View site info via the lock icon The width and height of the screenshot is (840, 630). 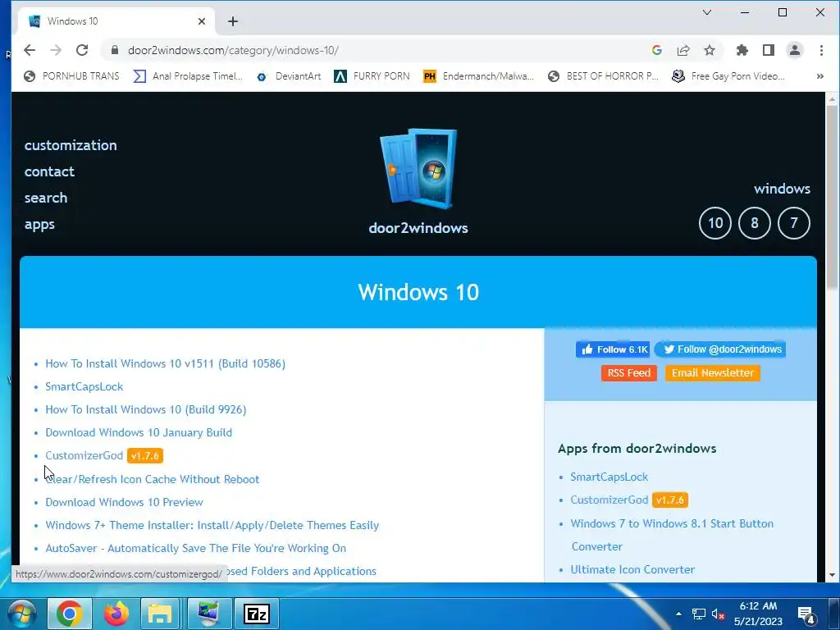click(115, 50)
